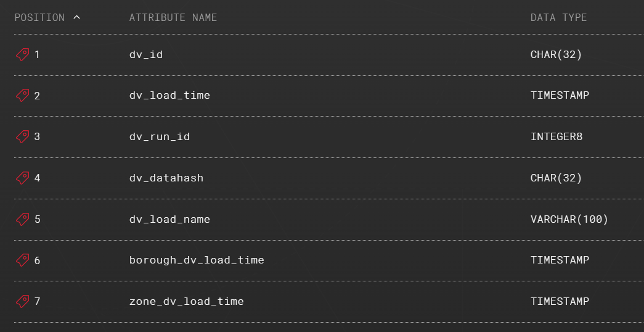Open the dv_load_time attribute
The height and width of the screenshot is (332, 644).
tap(169, 96)
